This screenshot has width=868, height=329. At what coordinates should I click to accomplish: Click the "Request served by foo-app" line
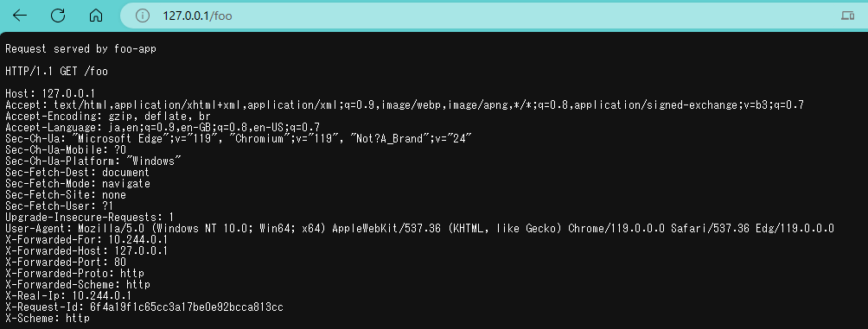pyautogui.click(x=80, y=48)
